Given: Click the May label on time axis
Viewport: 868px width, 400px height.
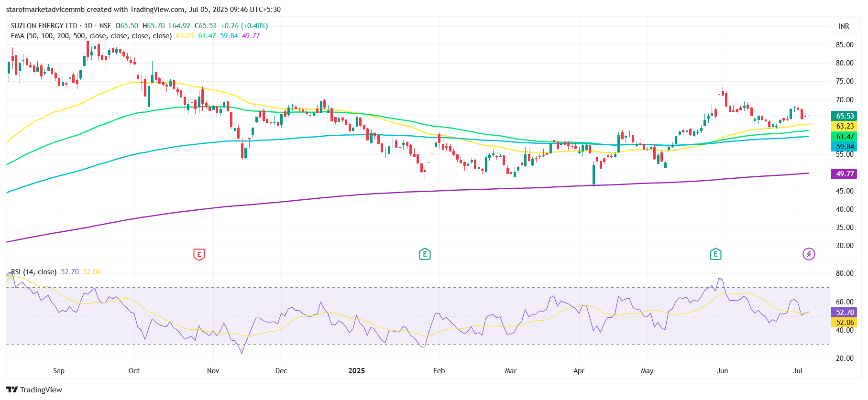Looking at the screenshot, I should tap(647, 371).
